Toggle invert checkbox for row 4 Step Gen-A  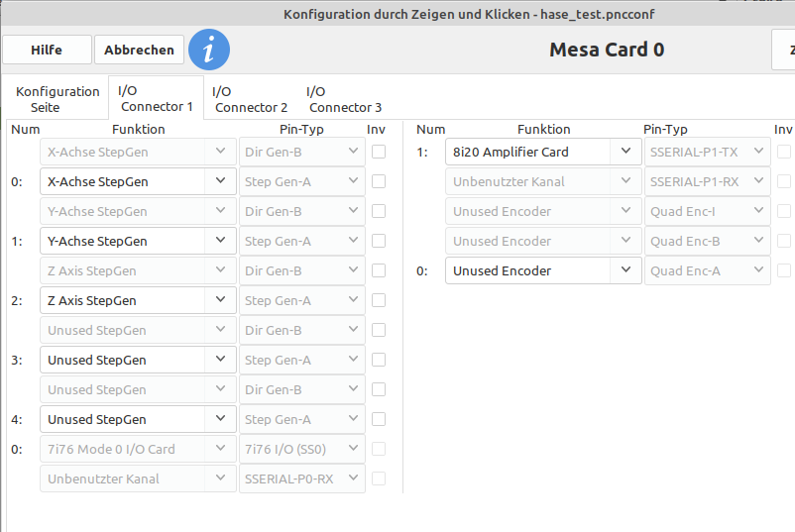pyautogui.click(x=379, y=419)
